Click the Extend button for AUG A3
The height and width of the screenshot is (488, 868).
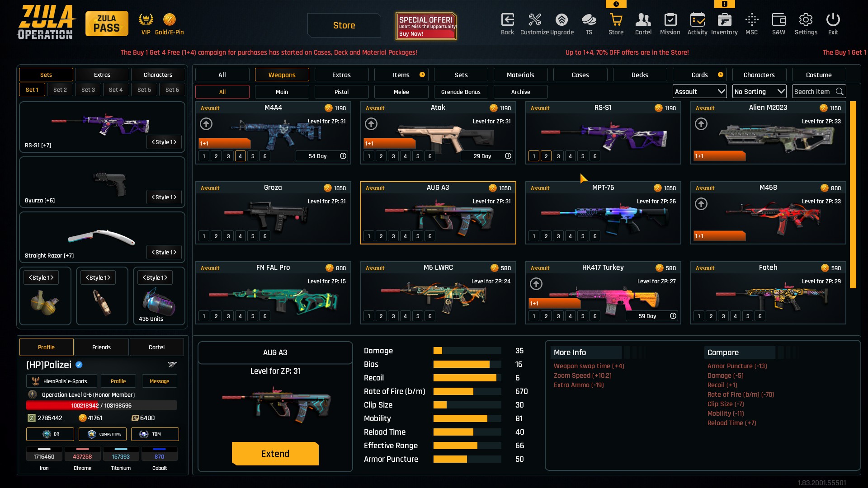pos(275,454)
